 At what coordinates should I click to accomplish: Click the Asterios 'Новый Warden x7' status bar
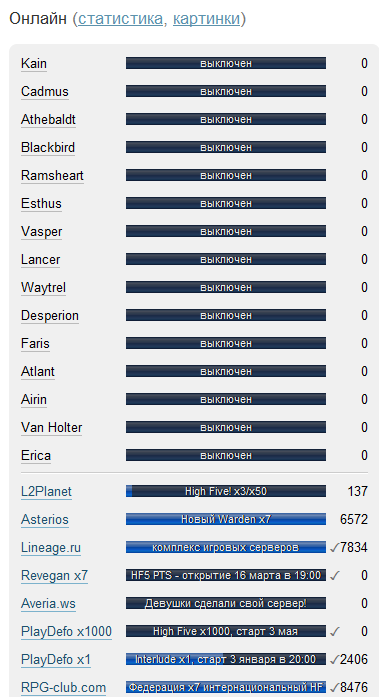(226, 519)
